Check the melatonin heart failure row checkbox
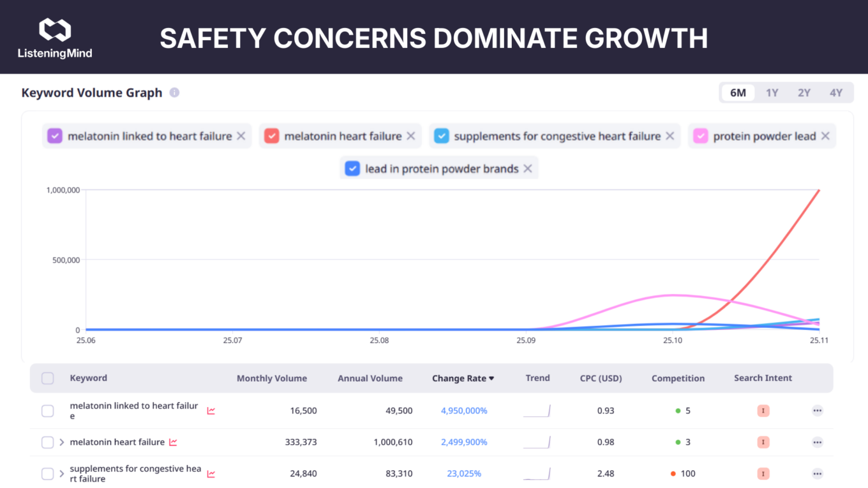 point(48,442)
